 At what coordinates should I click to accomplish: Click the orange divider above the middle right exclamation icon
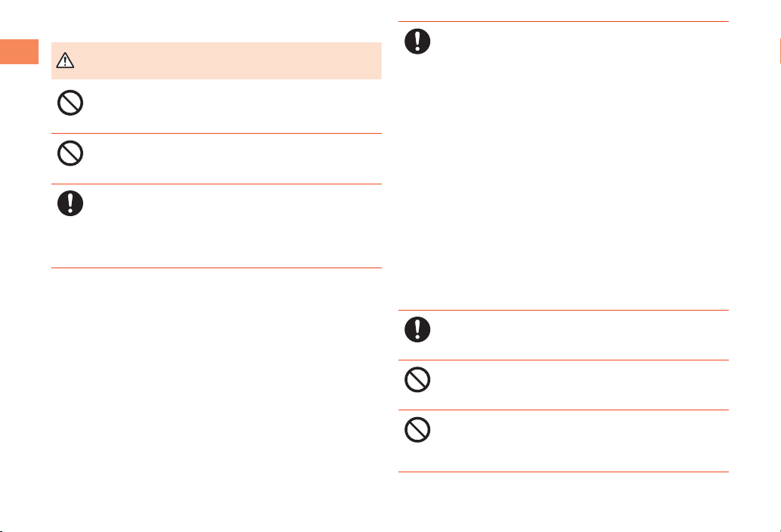563,310
